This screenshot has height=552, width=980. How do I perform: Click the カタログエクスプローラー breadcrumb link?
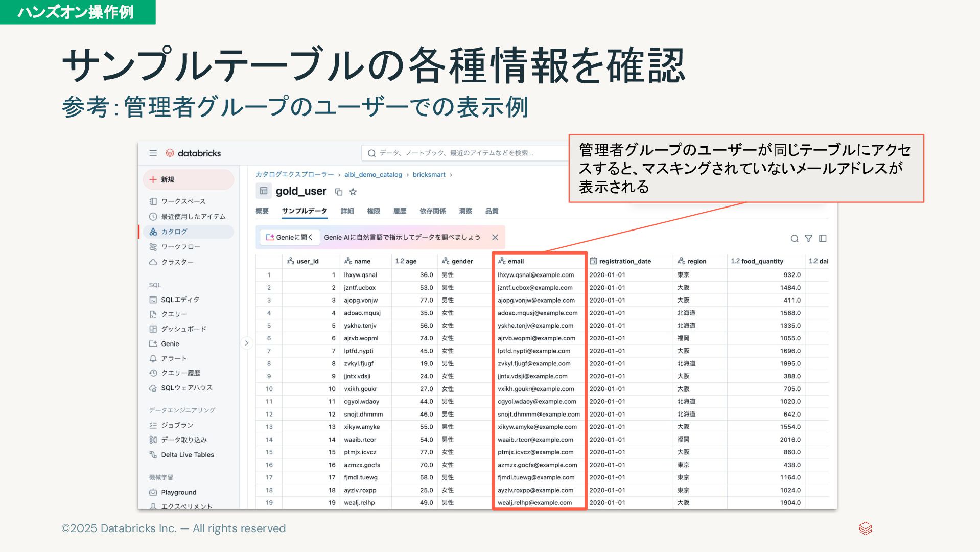pyautogui.click(x=294, y=175)
